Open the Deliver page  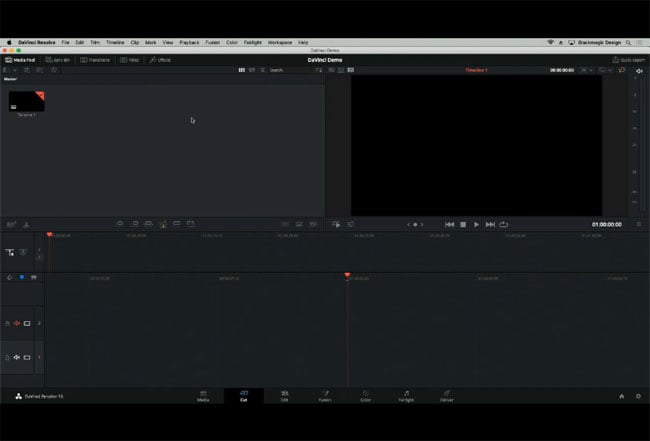click(446, 396)
